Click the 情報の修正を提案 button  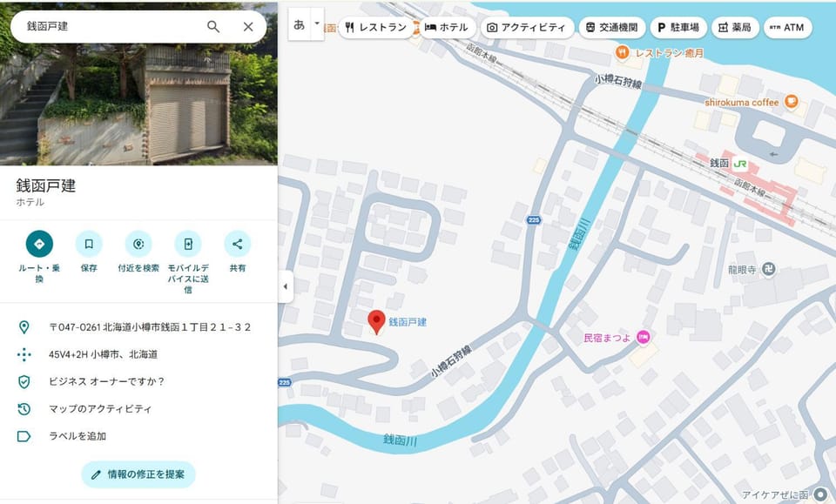pyautogui.click(x=138, y=474)
